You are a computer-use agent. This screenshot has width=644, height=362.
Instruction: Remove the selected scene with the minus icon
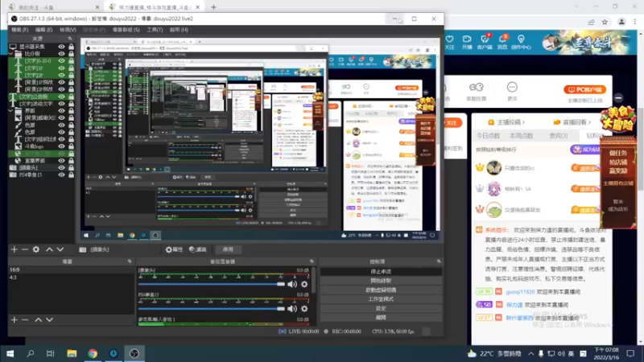[25, 319]
